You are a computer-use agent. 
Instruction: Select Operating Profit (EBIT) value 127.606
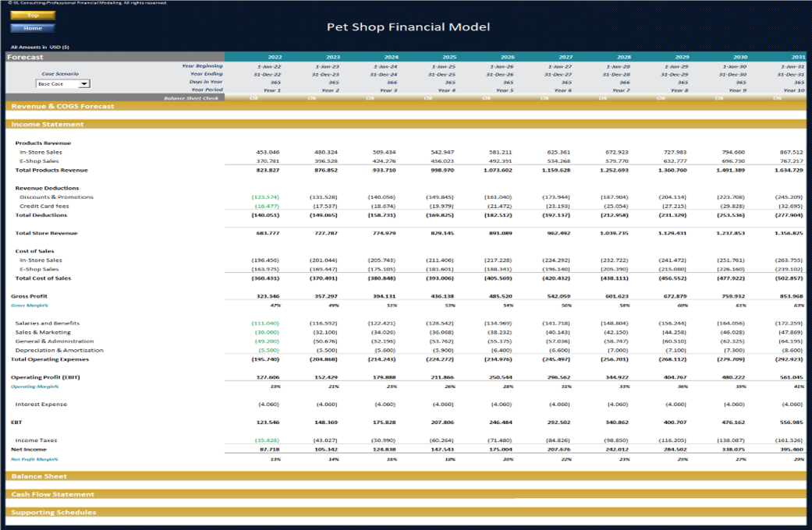[x=268, y=377]
